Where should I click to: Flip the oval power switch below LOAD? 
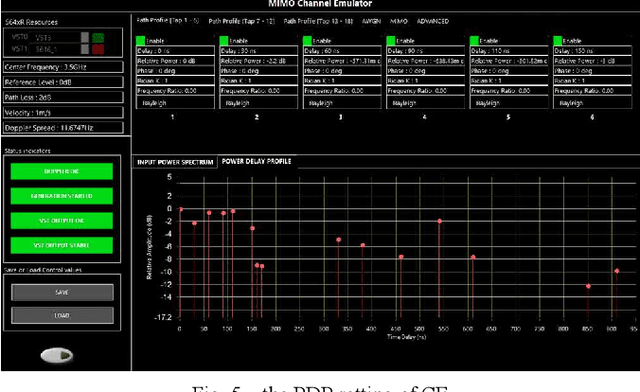[57, 355]
